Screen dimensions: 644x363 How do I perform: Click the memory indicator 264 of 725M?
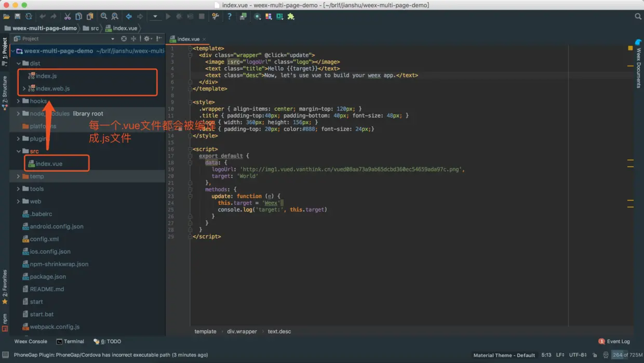[x=627, y=355]
